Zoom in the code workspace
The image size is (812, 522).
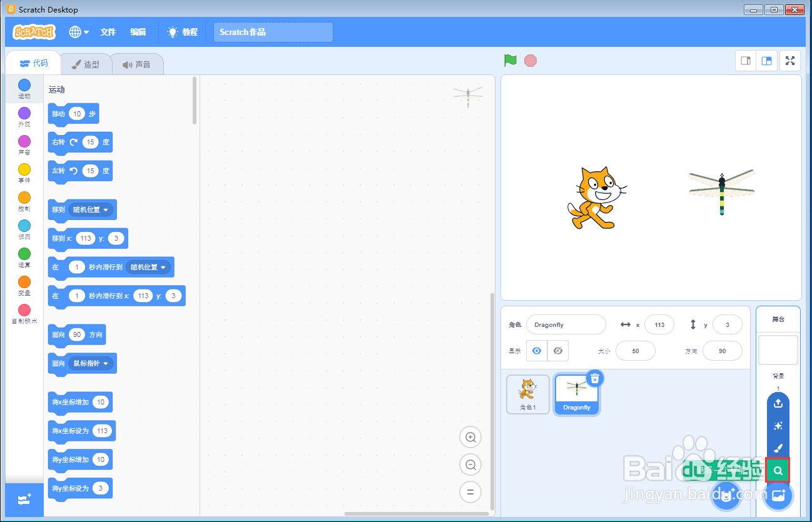click(470, 437)
